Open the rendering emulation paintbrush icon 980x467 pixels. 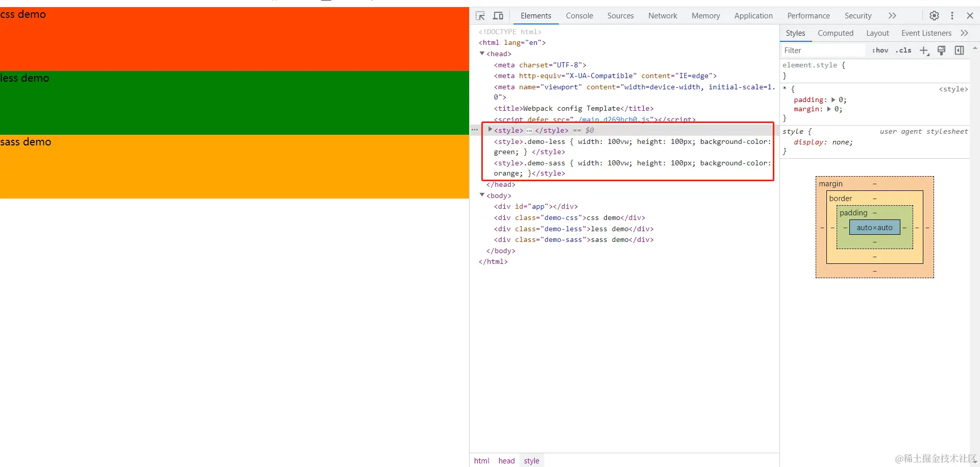pos(942,50)
